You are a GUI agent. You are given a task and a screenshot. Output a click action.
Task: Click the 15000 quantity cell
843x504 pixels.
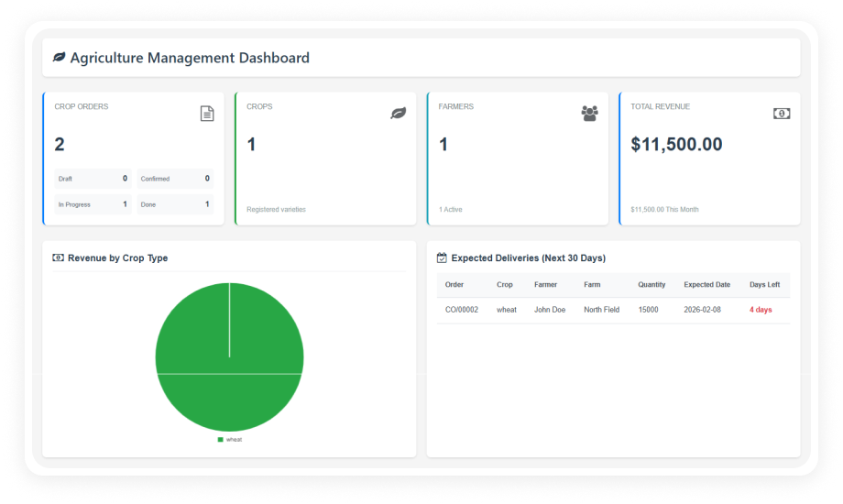649,310
